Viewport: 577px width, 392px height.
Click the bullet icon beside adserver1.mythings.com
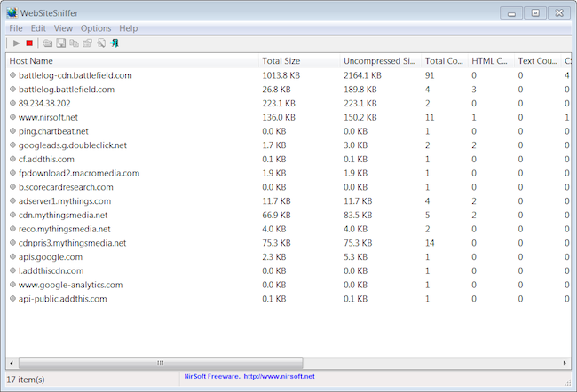tap(13, 200)
